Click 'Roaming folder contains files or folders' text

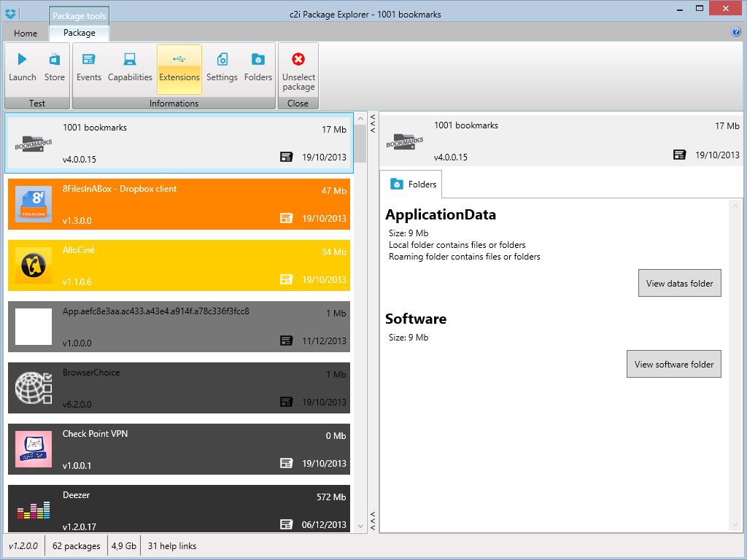coord(465,257)
